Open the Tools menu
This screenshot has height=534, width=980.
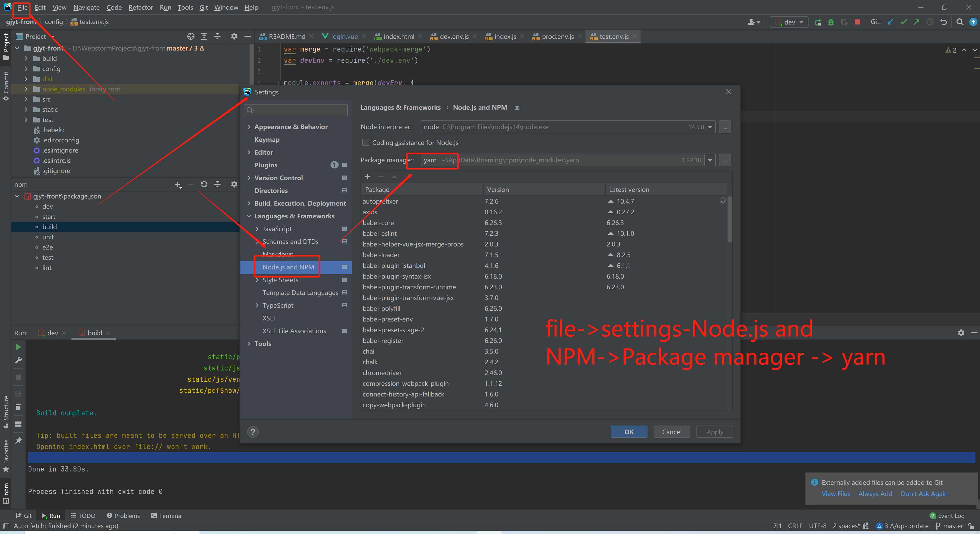click(x=185, y=7)
